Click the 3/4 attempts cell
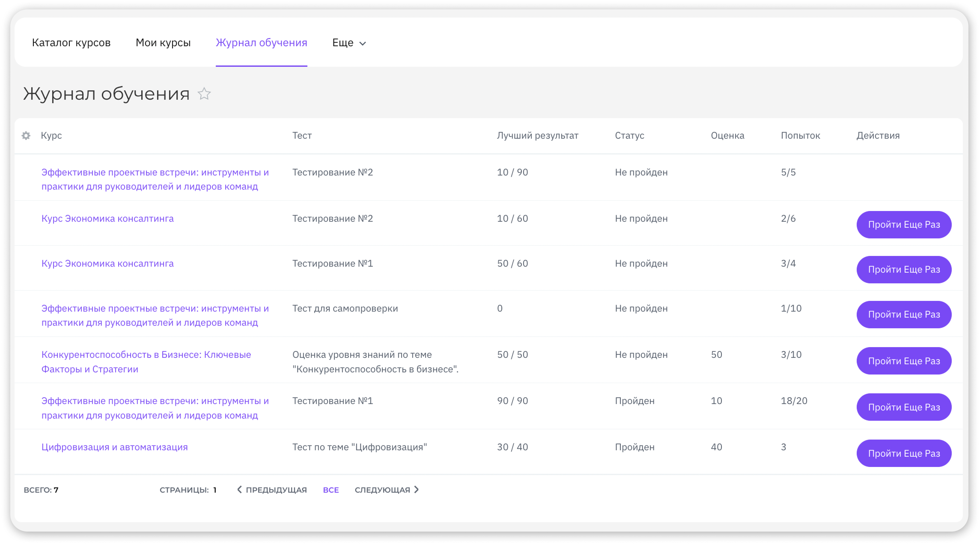The image size is (980, 544). tap(788, 263)
